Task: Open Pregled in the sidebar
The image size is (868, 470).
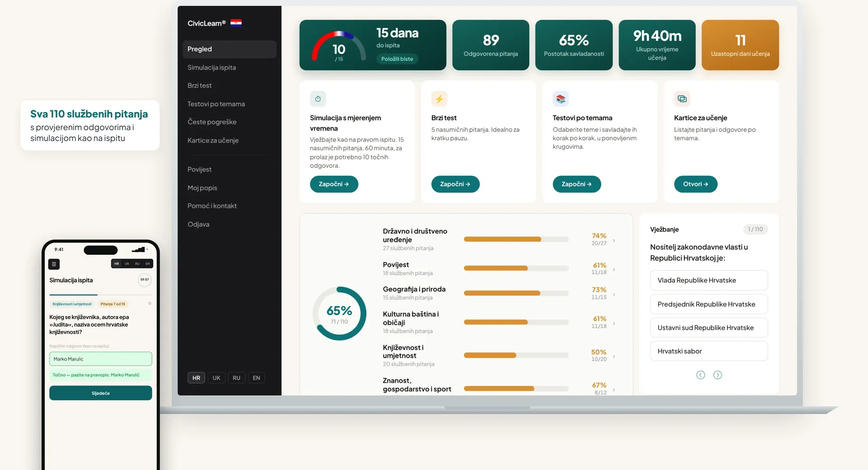Action: coord(229,49)
